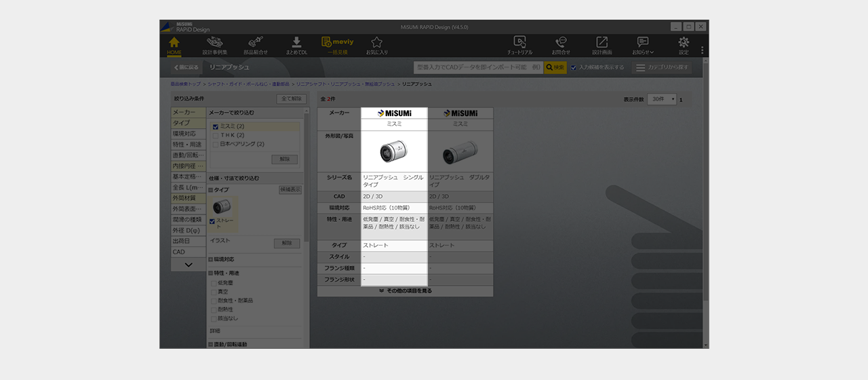The height and width of the screenshot is (380, 868).
Task: Open the 設定 settings gear
Action: 684,45
